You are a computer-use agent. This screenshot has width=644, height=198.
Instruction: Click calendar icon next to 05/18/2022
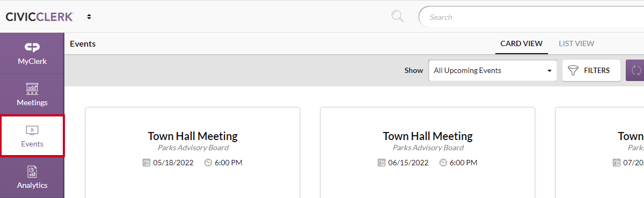coord(147,163)
